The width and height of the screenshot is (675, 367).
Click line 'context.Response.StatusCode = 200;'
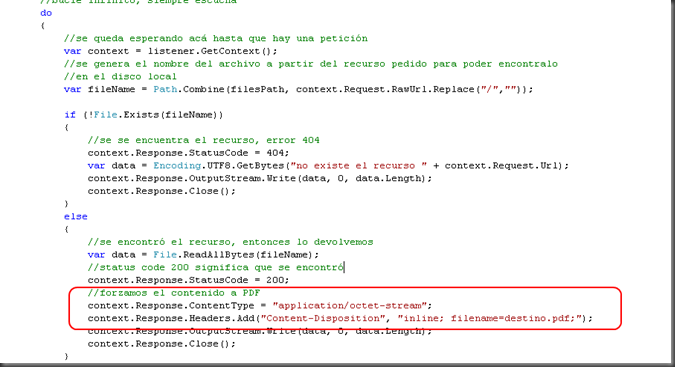(x=189, y=280)
